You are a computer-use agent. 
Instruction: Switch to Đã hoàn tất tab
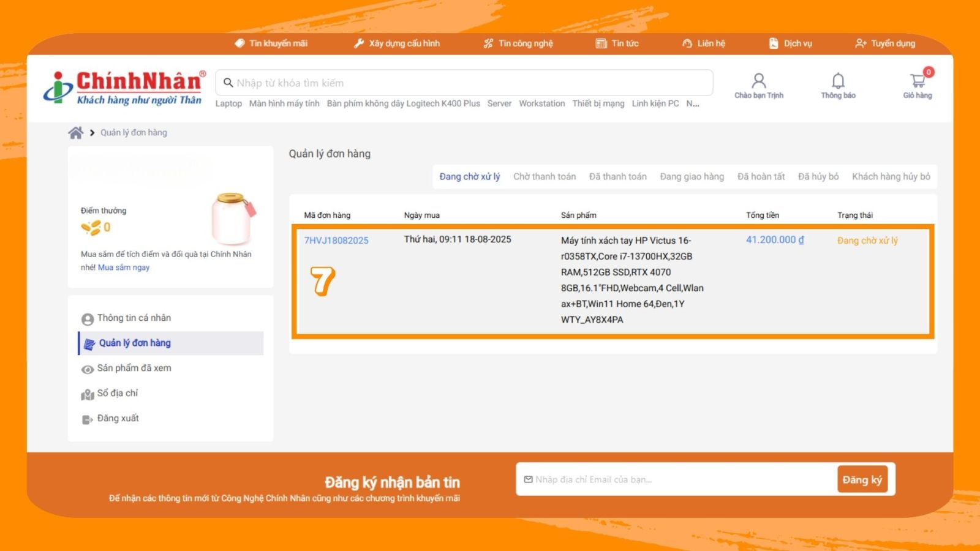pos(761,176)
